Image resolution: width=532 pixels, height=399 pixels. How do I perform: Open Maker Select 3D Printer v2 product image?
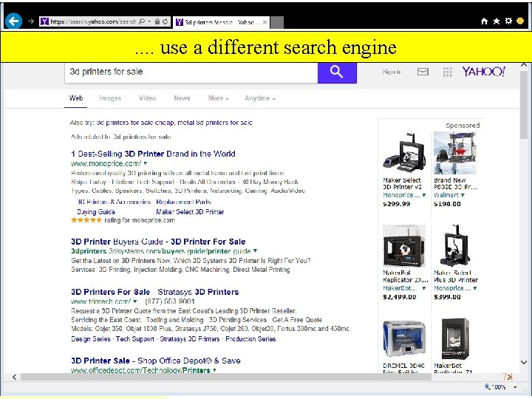tap(403, 152)
